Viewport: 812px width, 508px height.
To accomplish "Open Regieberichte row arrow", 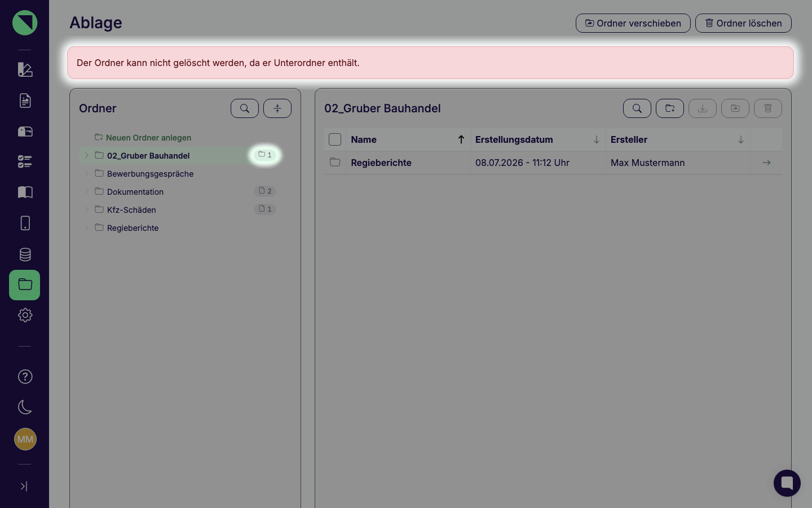I will tap(766, 163).
